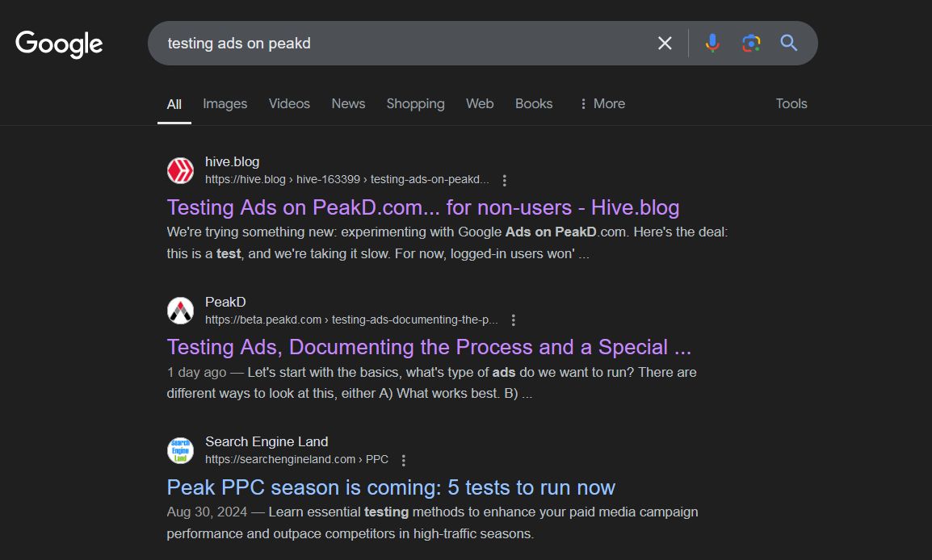Viewport: 932px width, 560px height.
Task: Click the hive.blog URL breadcrumb
Action: 347,179
